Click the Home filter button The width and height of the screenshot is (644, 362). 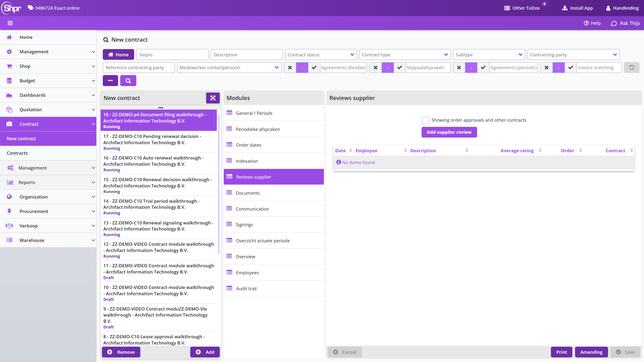118,55
